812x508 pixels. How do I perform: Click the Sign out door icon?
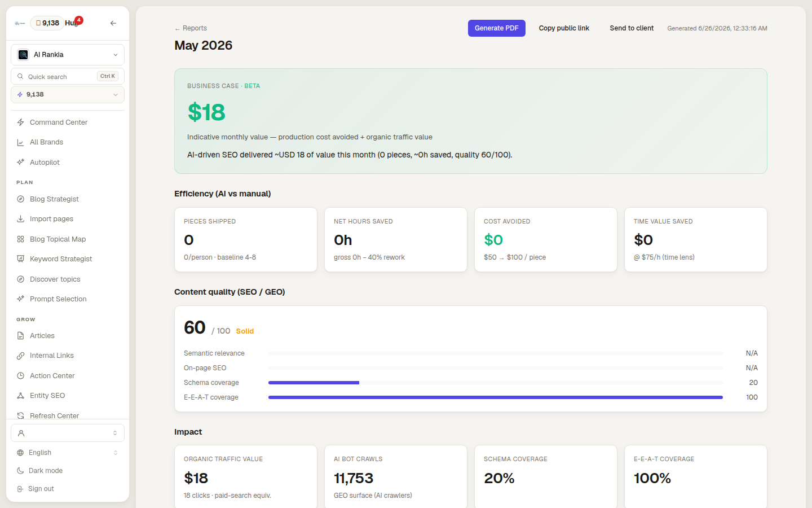point(20,489)
